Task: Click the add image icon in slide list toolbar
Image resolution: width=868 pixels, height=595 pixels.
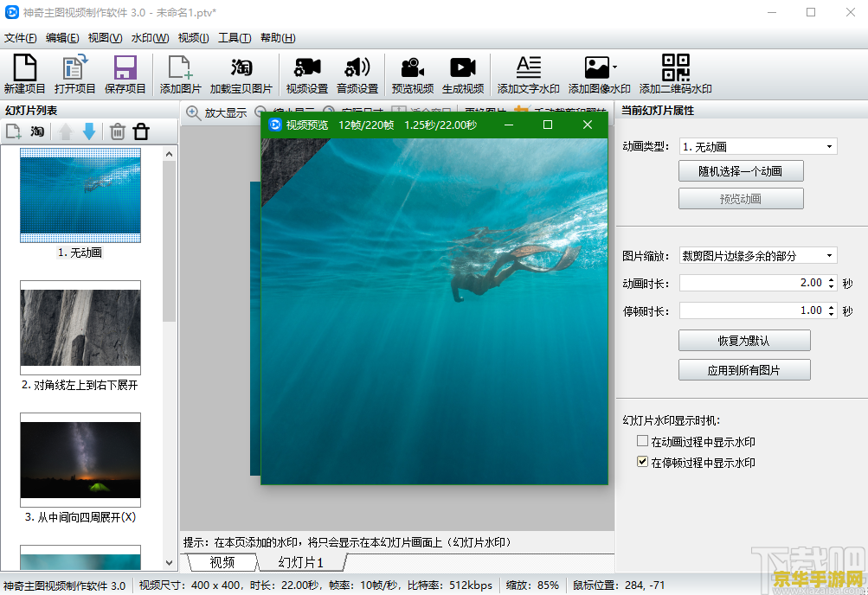Action: (13, 131)
